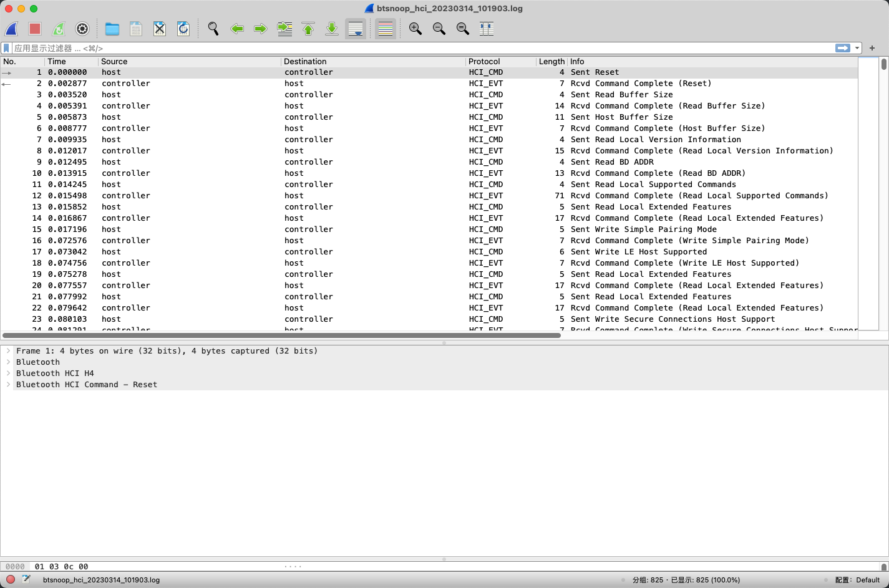Expand Bluetooth HCI Command - Reset node

(8, 385)
